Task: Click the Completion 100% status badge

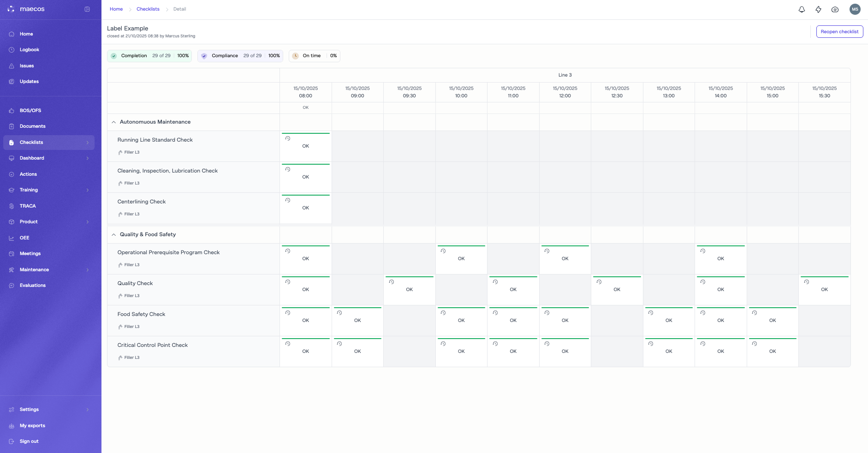Action: pos(149,56)
